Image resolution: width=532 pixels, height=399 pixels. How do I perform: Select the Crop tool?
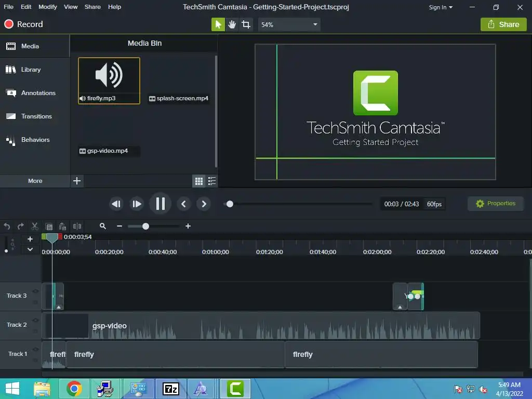246,24
